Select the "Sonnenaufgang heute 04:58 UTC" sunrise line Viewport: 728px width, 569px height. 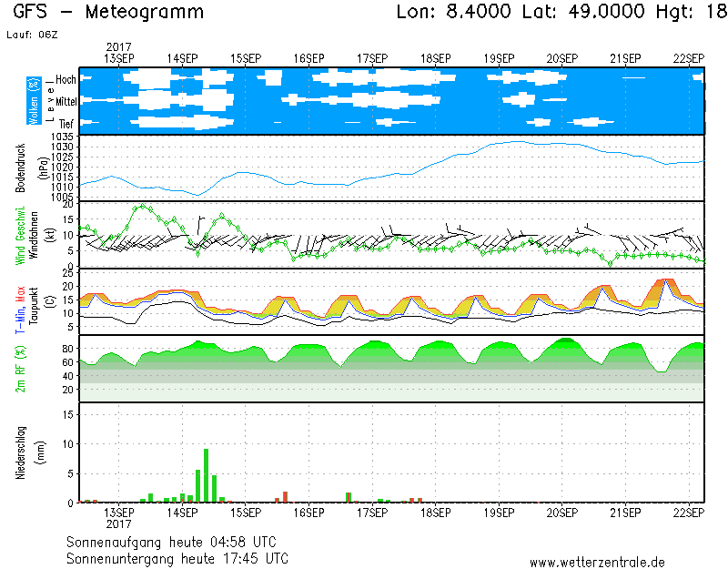click(x=171, y=542)
